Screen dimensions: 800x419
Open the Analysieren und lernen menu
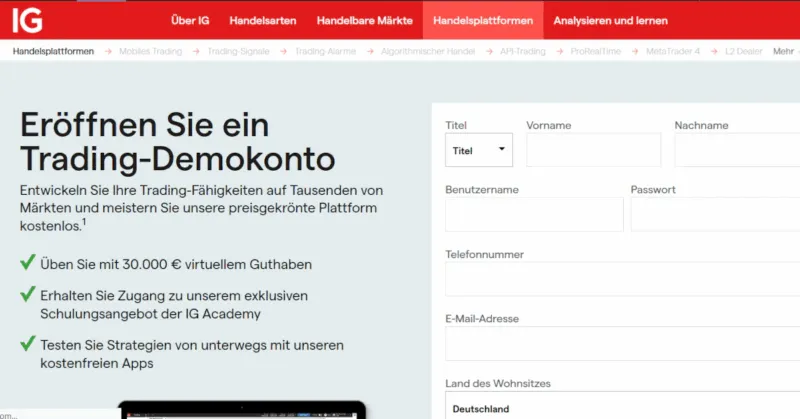(x=610, y=20)
